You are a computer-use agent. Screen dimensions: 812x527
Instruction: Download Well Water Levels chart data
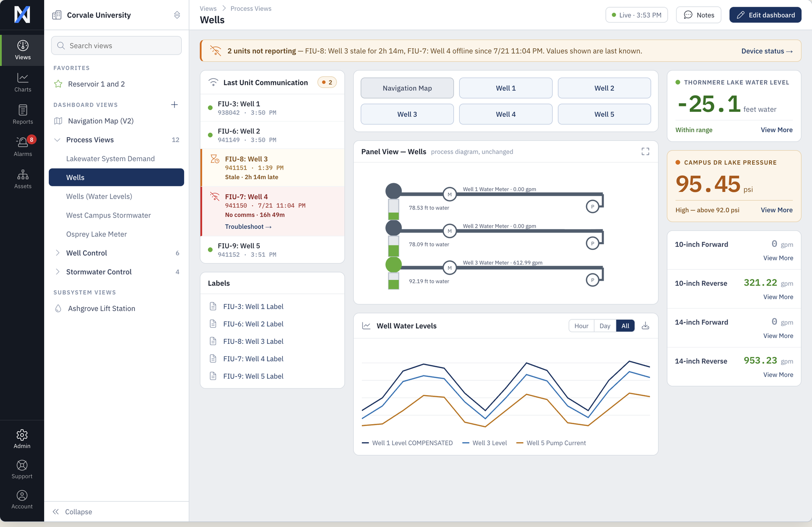[646, 326]
